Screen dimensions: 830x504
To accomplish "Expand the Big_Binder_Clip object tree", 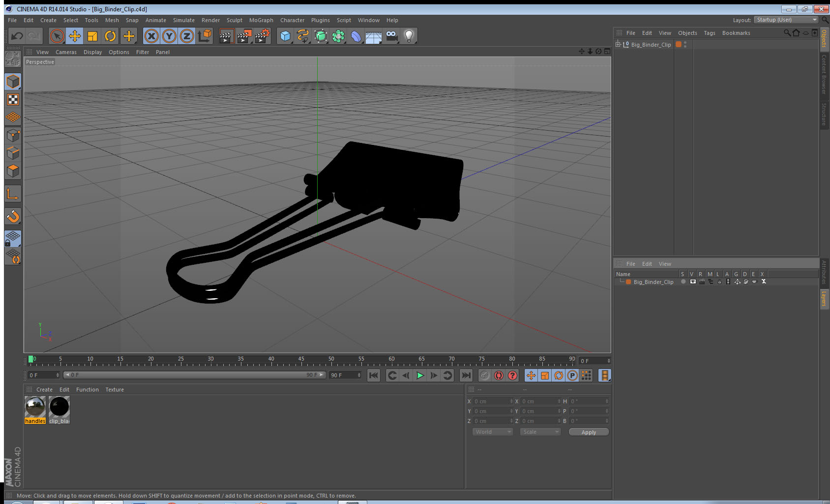I will (618, 44).
